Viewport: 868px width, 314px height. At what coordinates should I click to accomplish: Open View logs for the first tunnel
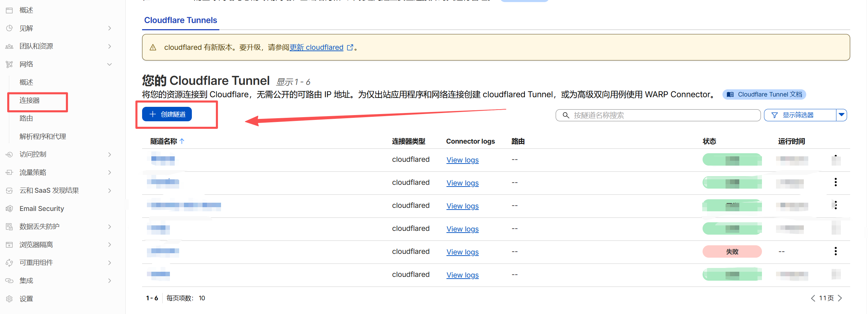(462, 160)
